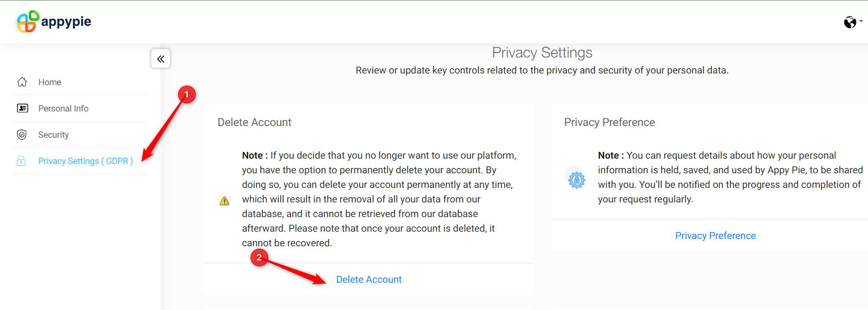Click the Delete Account link
Image resolution: width=868 pixels, height=310 pixels.
369,279
